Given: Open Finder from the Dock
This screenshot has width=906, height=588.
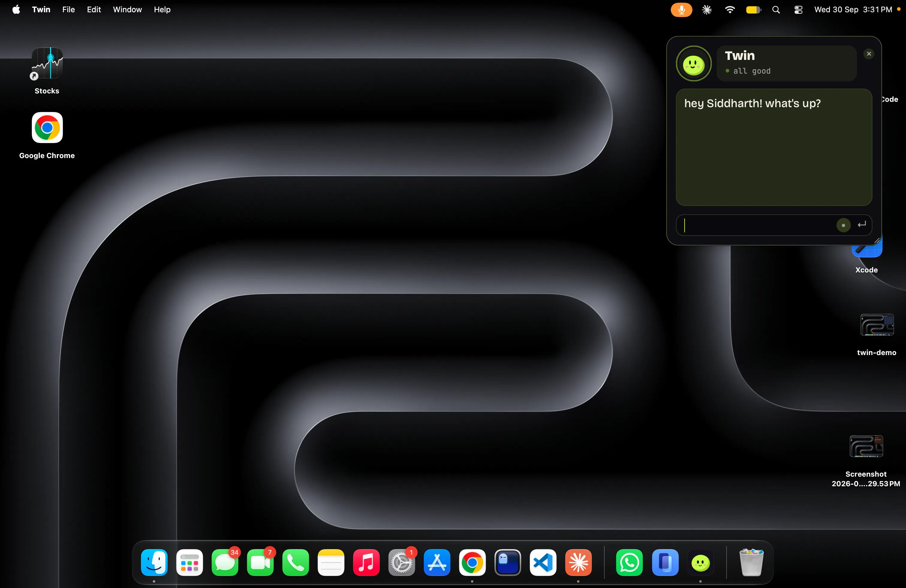Looking at the screenshot, I should pyautogui.click(x=154, y=562).
